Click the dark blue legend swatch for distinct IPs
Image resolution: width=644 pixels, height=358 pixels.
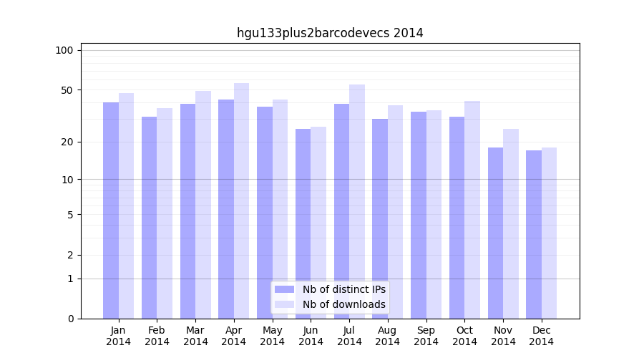(284, 289)
